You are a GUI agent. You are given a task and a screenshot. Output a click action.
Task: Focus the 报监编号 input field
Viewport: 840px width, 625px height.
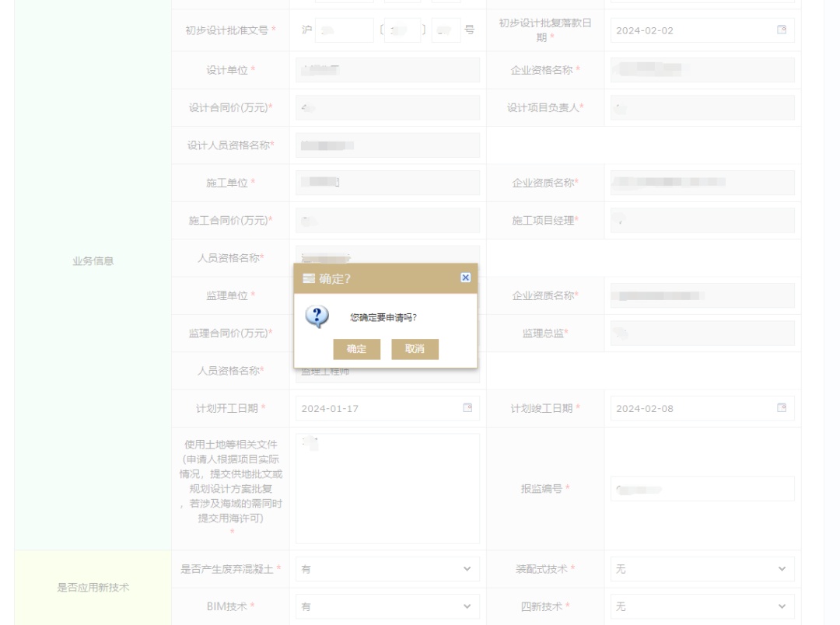pos(702,489)
